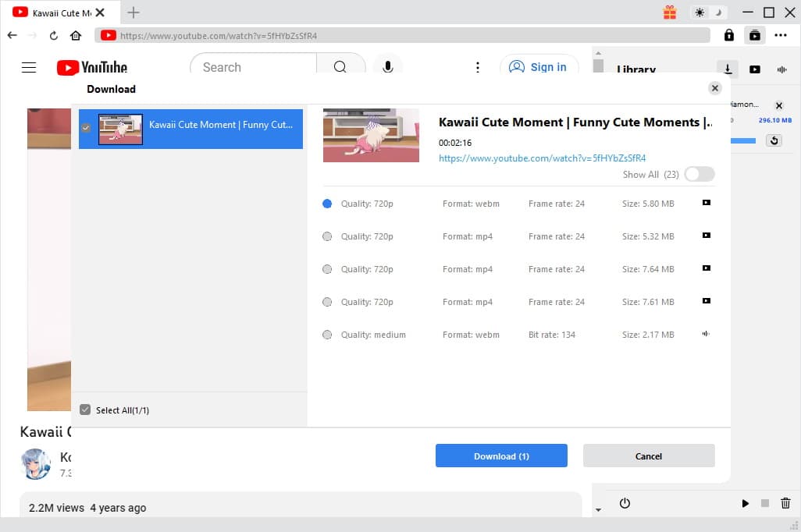The height and width of the screenshot is (532, 801).
Task: Toggle the Show All (23) switch
Action: [699, 175]
